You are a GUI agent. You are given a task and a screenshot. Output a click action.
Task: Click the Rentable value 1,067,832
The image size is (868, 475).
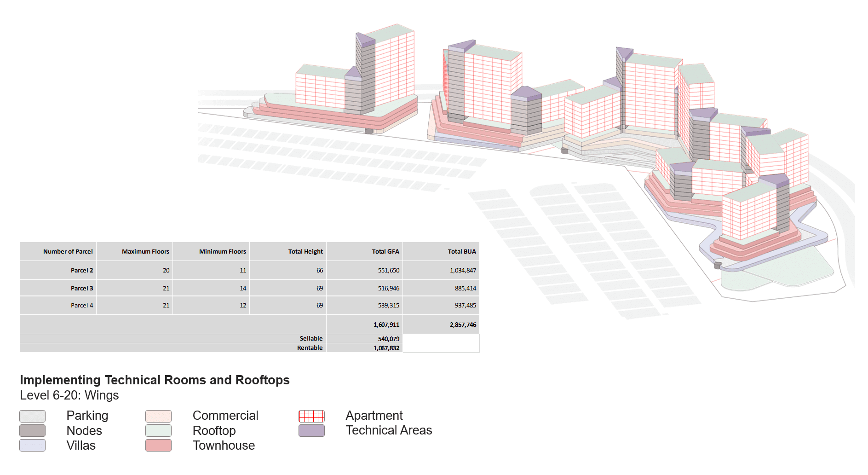(x=386, y=348)
